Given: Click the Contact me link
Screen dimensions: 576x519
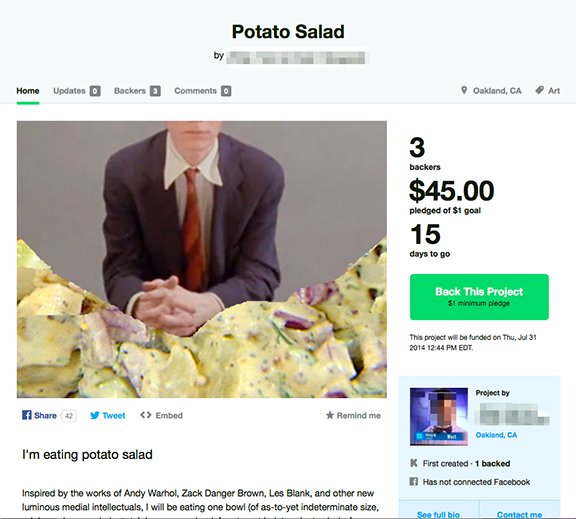Looking at the screenshot, I should pos(519,515).
